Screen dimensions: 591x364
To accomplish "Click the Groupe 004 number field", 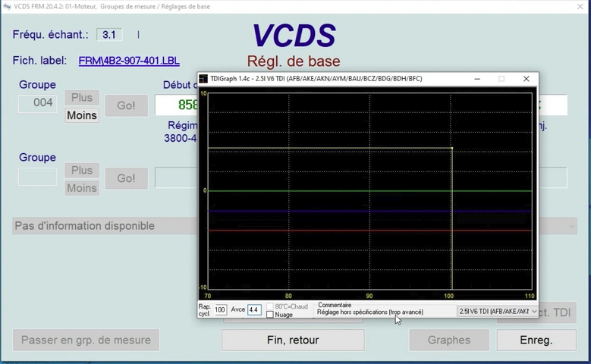I will [x=37, y=103].
